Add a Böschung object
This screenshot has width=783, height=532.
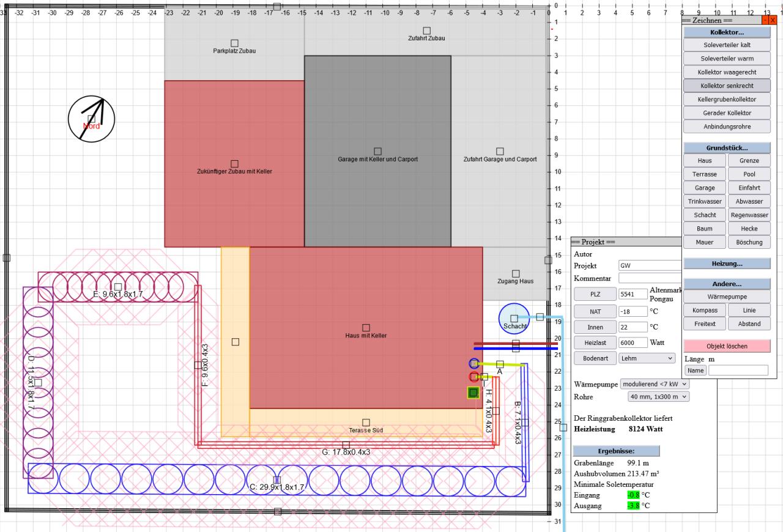point(749,242)
